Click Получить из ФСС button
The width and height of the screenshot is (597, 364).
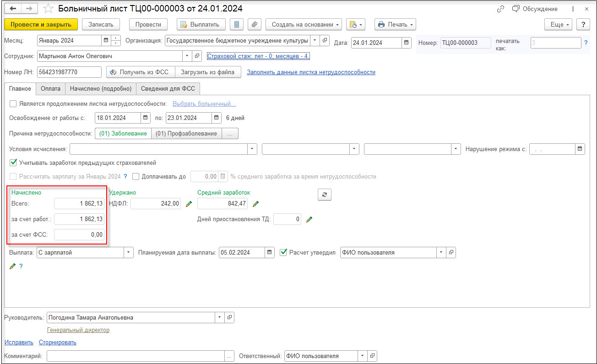141,72
